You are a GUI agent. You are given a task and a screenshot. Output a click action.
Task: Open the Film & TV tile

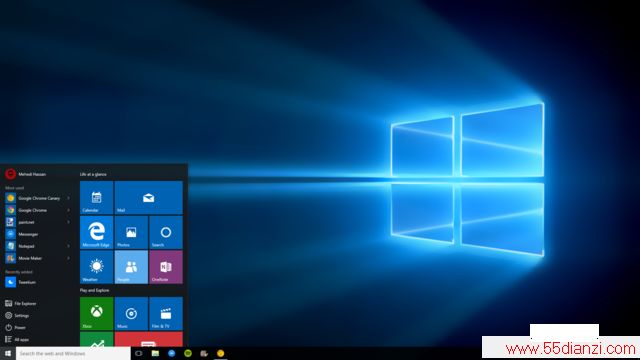point(166,313)
